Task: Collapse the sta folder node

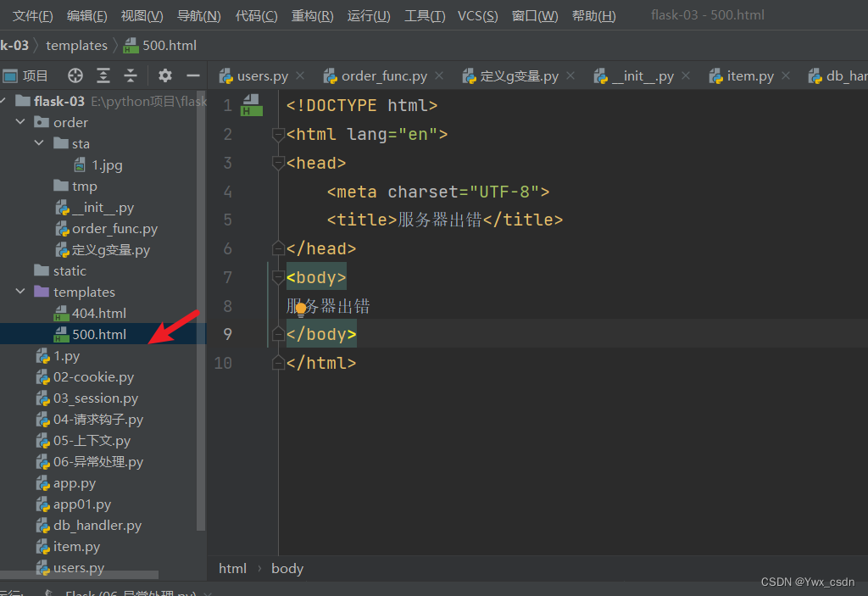Action: tap(39, 143)
